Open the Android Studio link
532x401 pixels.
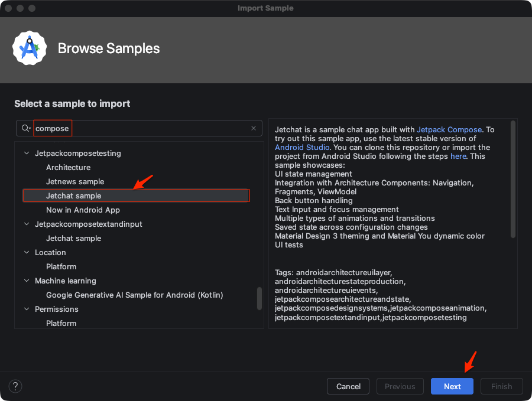pos(302,147)
